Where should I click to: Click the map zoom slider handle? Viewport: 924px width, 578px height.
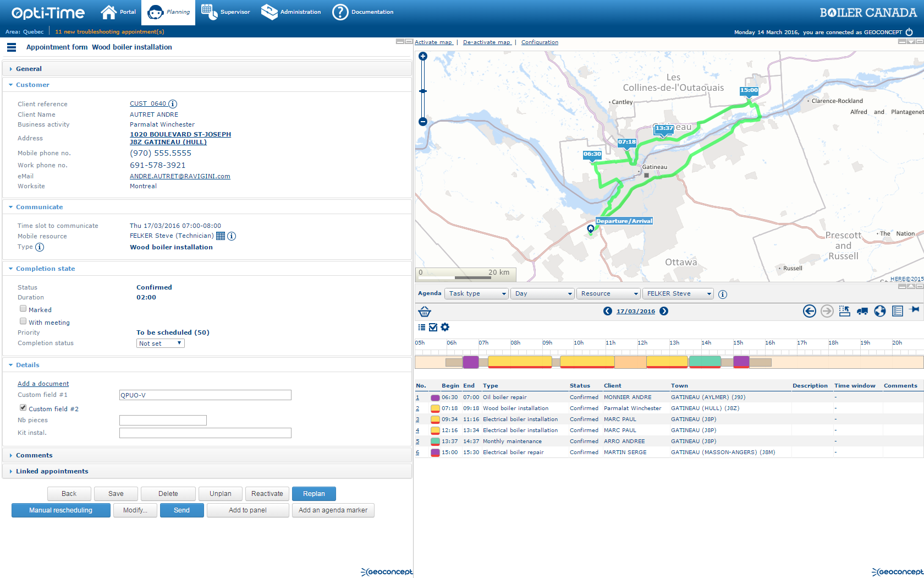click(x=423, y=91)
